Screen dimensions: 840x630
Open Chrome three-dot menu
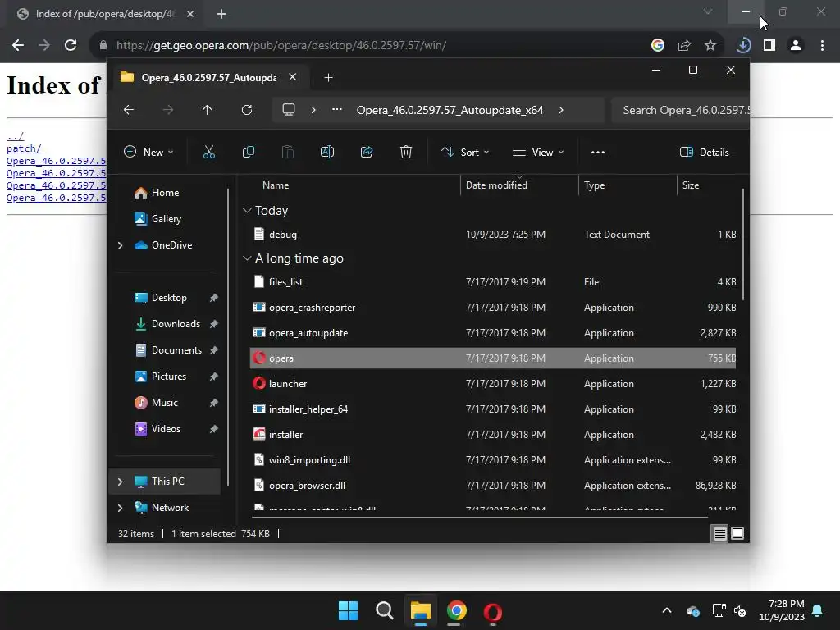point(822,45)
